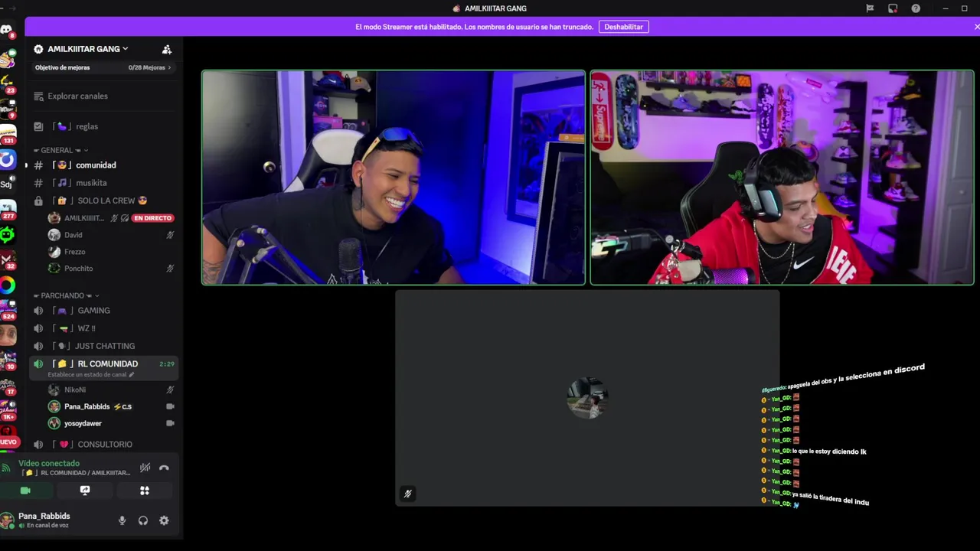This screenshot has height=551, width=980.
Task: Click EN DIRECTO live badge
Action: click(152, 218)
